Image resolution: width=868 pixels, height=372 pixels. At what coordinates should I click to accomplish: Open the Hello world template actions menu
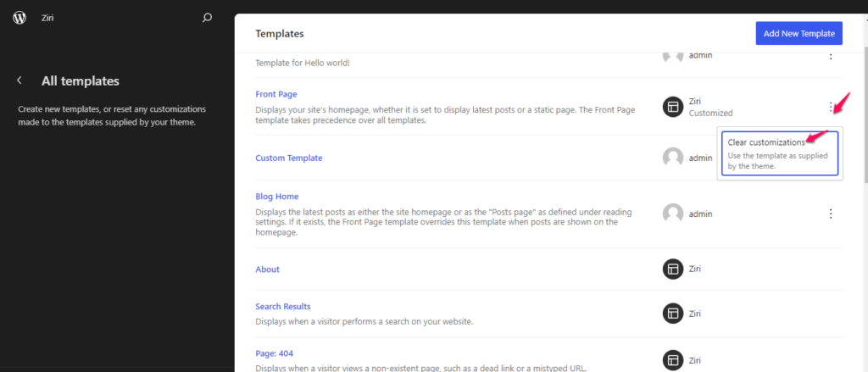tap(831, 56)
